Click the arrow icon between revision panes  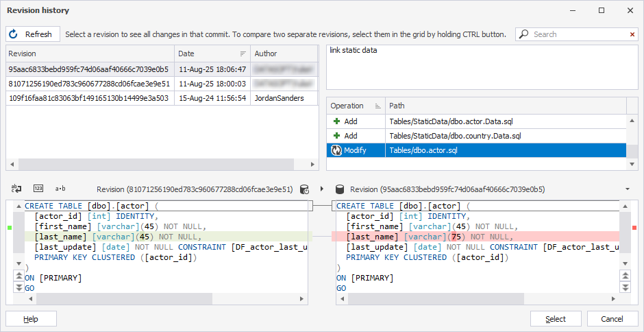[322, 189]
